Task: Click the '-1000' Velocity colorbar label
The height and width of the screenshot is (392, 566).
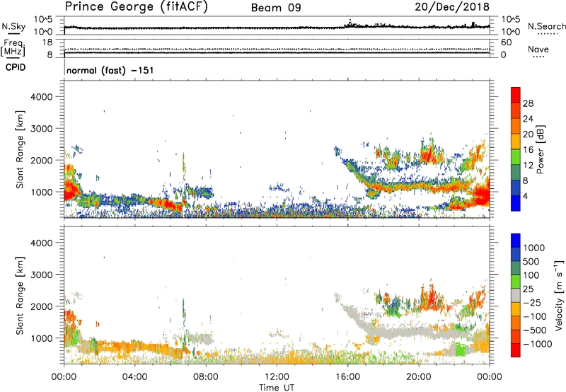Action: [x=538, y=344]
